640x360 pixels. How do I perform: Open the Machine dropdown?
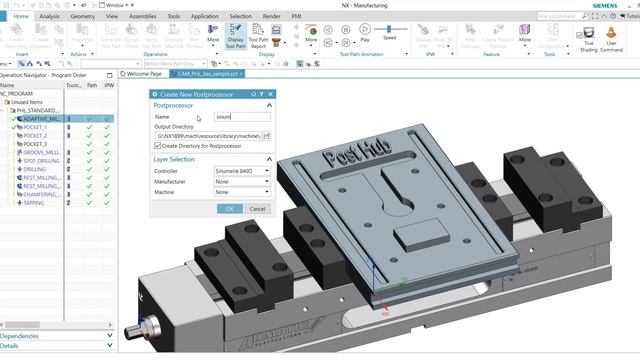point(242,192)
